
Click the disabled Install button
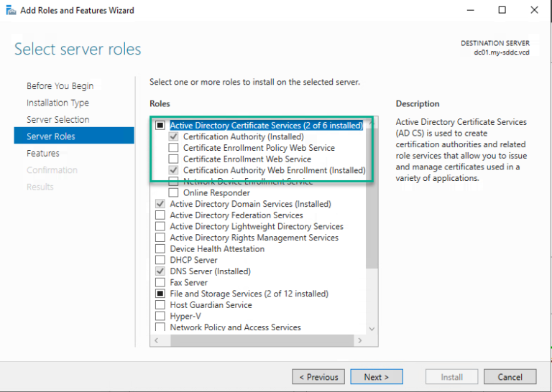451,377
